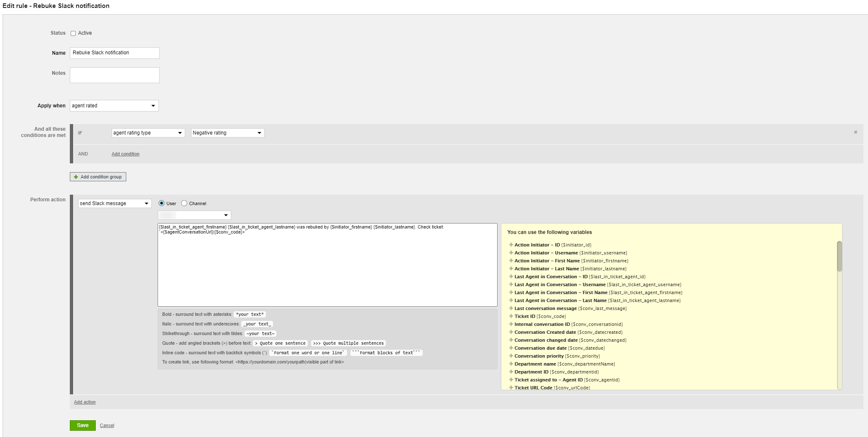This screenshot has height=437, width=868.
Task: Click plus icon beside Department name
Action: tap(511, 364)
